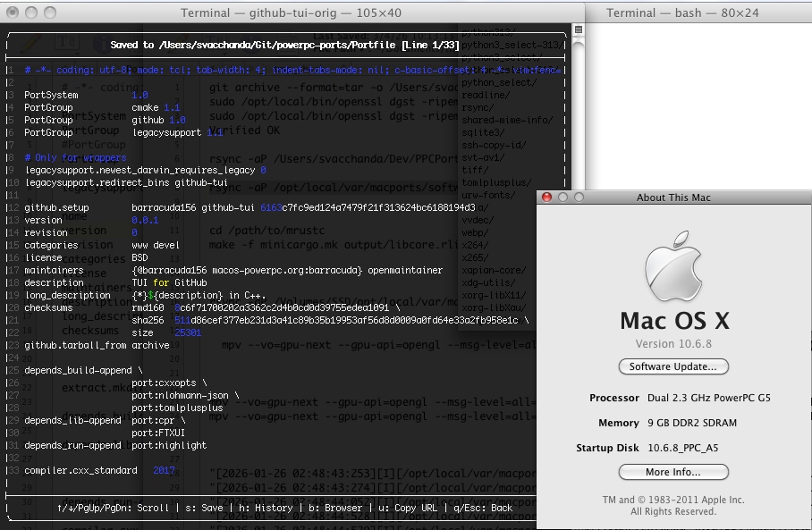
Task: Click the github-tui-orig Terminal title bar
Action: [x=291, y=13]
